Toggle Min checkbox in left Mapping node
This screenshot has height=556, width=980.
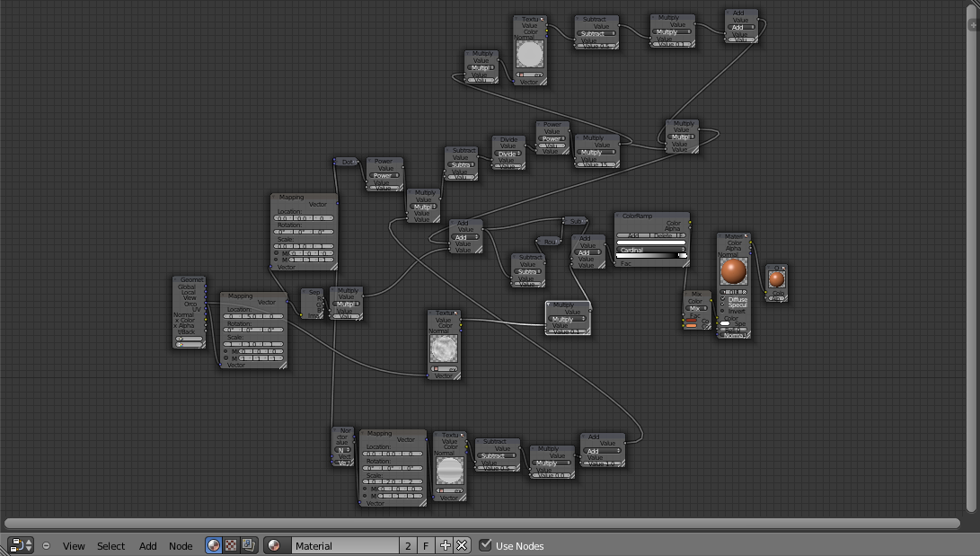225,351
